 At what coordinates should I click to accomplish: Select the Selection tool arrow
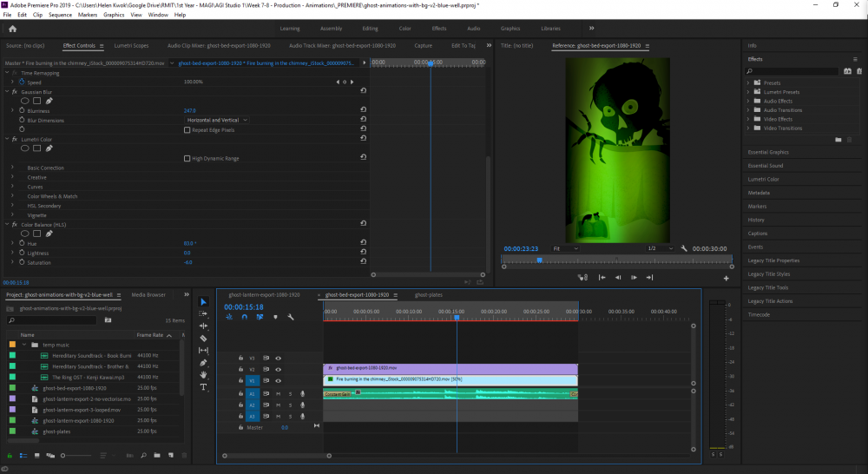click(x=203, y=302)
